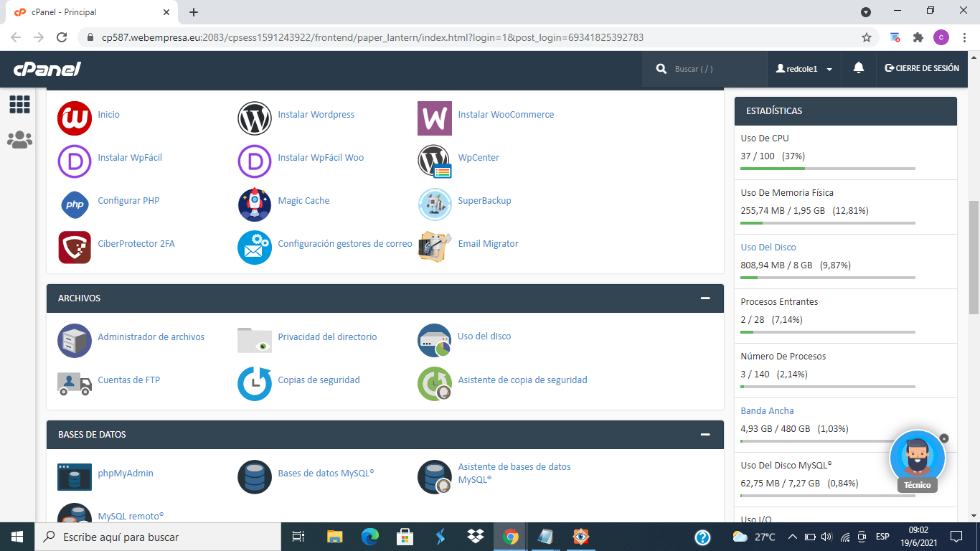This screenshot has height=551, width=980.
Task: Open the MySQL remoto link
Action: 131,516
